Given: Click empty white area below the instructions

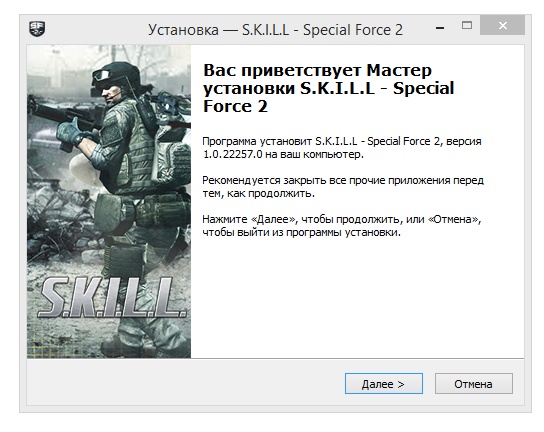Looking at the screenshot, I should coord(357,298).
